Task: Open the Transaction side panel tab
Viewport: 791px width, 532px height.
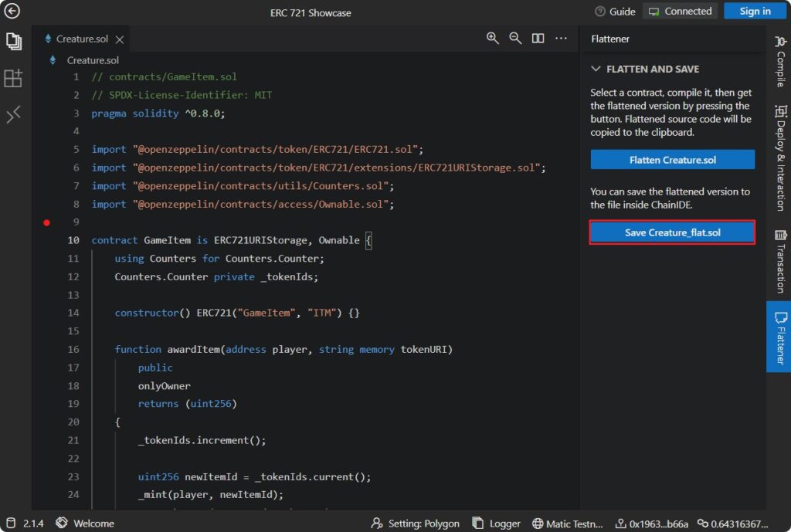Action: click(779, 261)
